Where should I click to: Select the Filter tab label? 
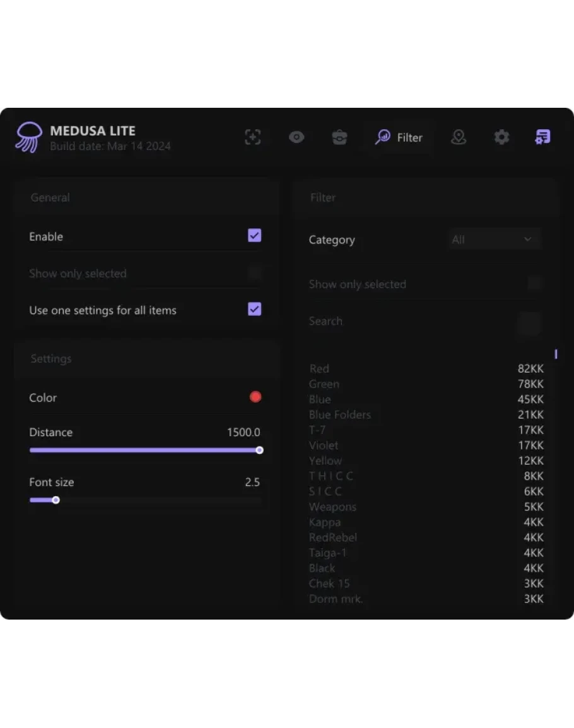(409, 137)
